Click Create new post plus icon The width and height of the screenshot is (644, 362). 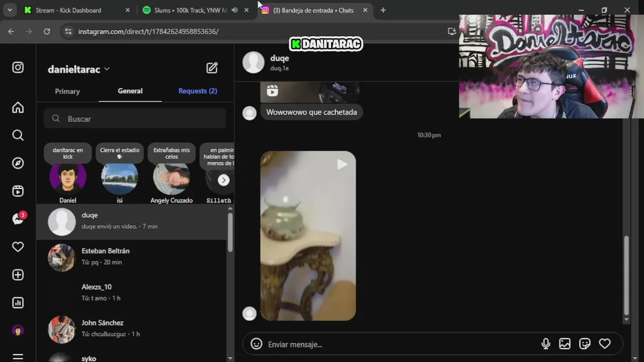[x=18, y=275]
